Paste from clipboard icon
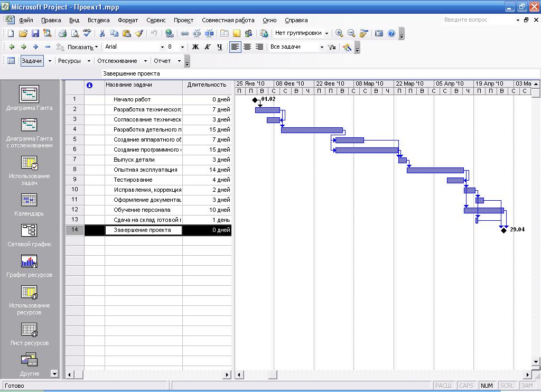Viewport: 541px width, 392px height. click(127, 33)
